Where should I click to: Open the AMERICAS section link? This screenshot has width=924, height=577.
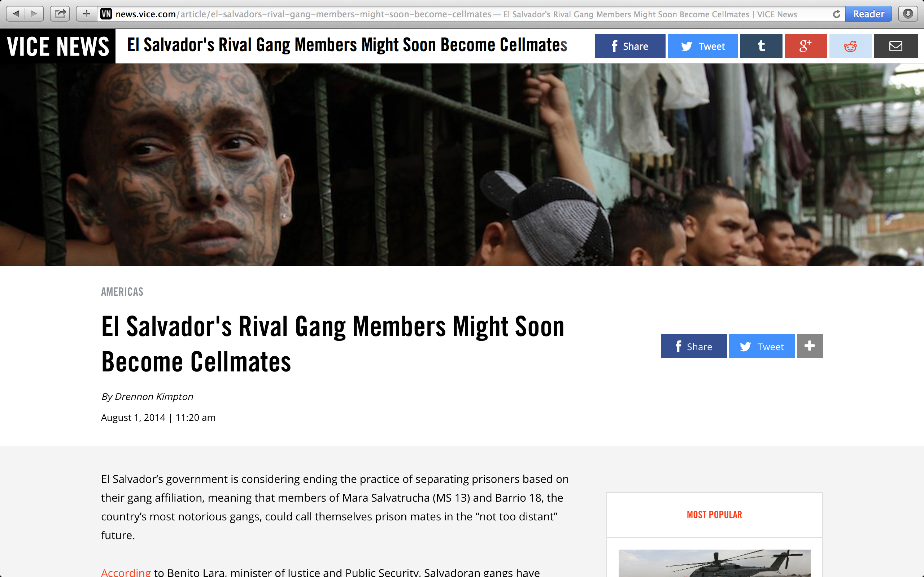point(122,292)
